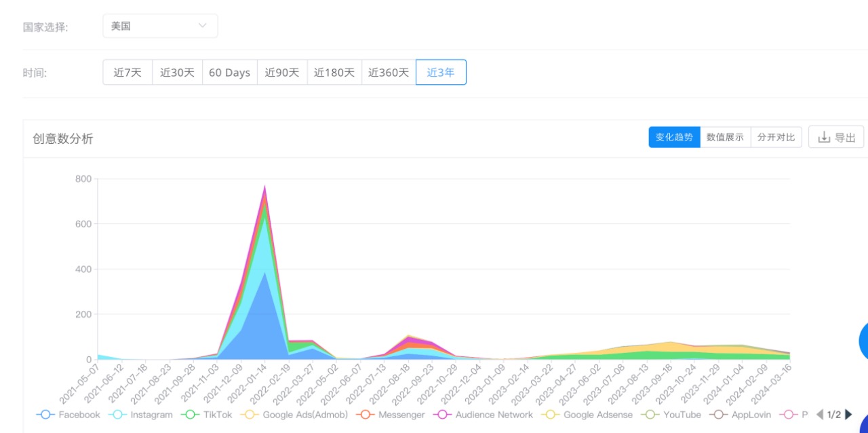Switch chart to 分开对比 view
Screen dimensions: 868x433
[776, 137]
